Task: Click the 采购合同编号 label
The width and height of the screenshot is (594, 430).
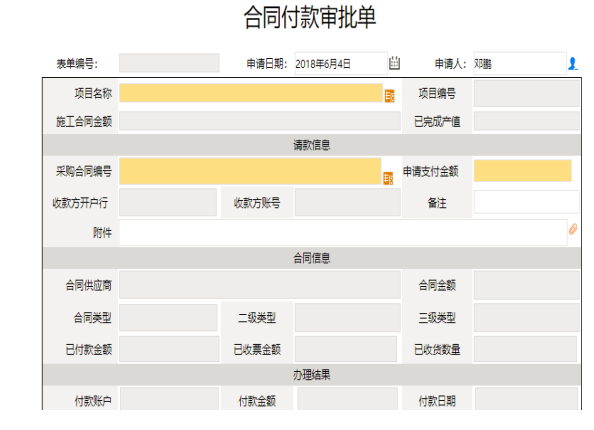Action: click(x=84, y=171)
